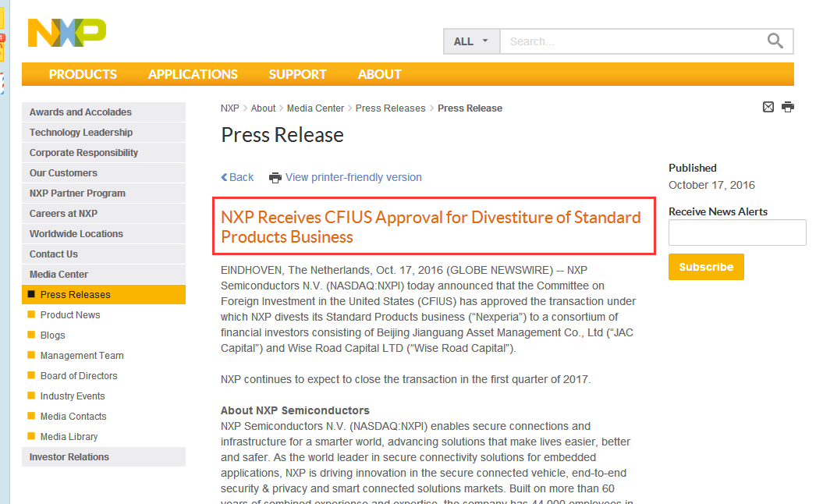The width and height of the screenshot is (823, 504).
Task: Open Awards and Accolades in sidebar
Action: coord(104,112)
